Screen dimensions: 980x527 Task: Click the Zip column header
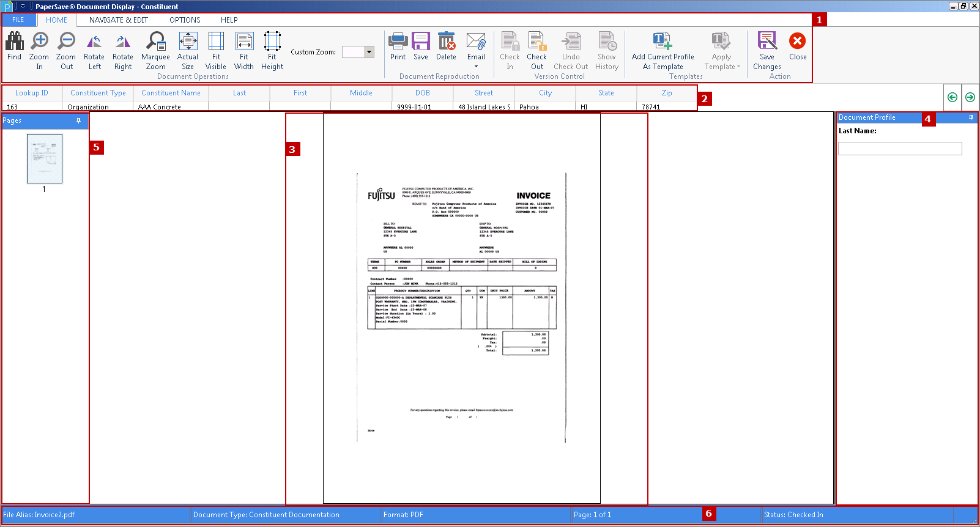coord(667,93)
